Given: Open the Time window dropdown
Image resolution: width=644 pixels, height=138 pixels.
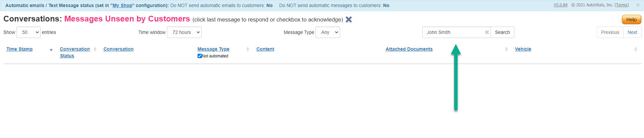Looking at the screenshot, I should point(184,32).
